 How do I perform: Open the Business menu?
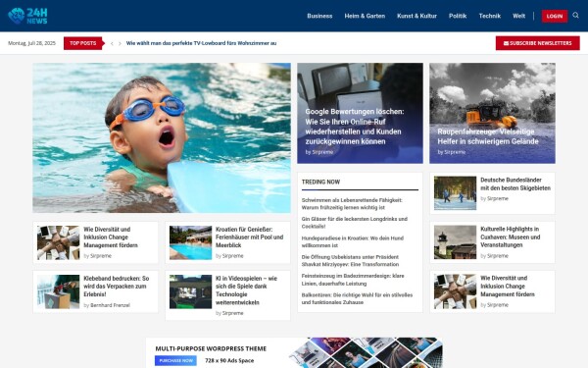coord(319,16)
